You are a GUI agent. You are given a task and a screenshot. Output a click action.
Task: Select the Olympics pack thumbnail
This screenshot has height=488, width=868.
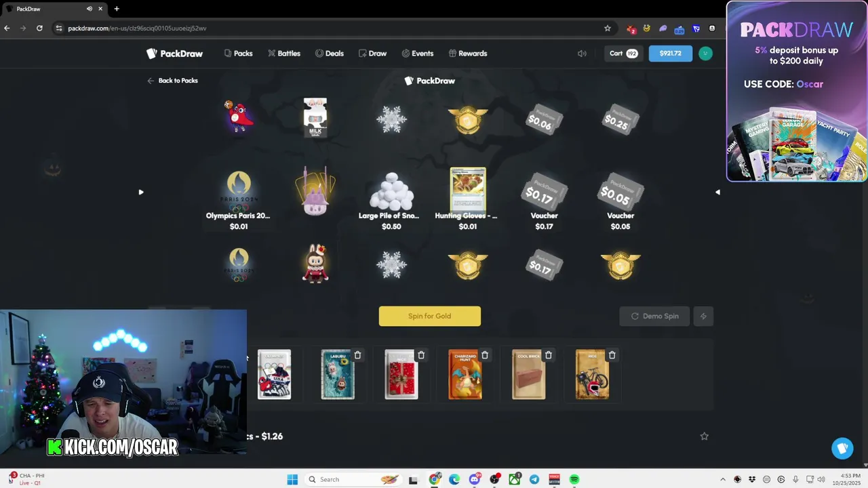(274, 374)
